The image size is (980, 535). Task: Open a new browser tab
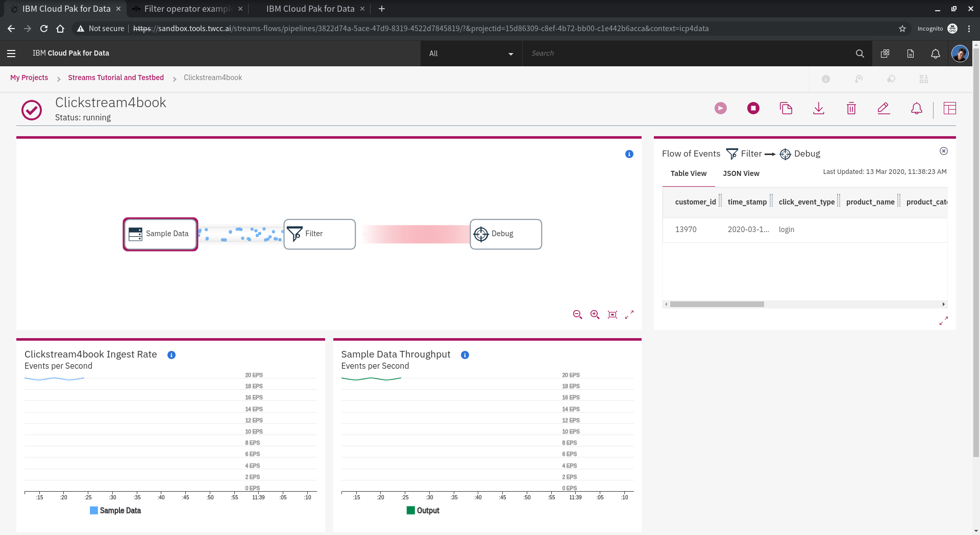click(x=382, y=9)
